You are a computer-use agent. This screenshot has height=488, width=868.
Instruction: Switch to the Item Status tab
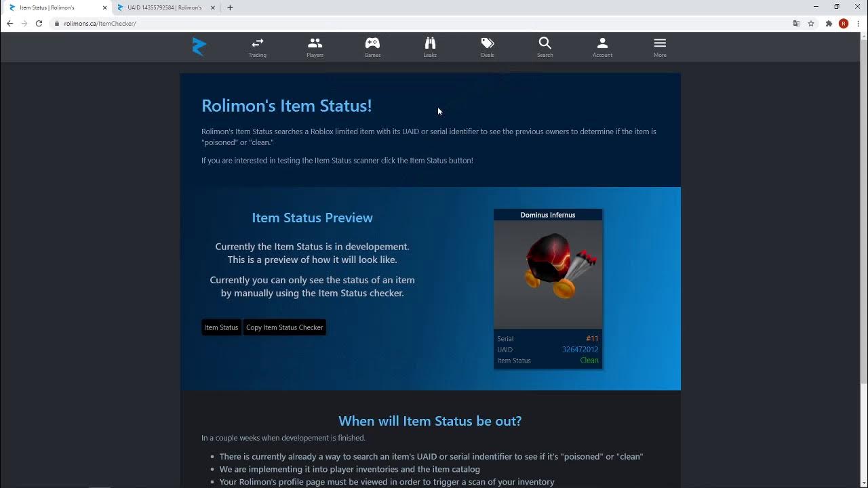click(56, 7)
